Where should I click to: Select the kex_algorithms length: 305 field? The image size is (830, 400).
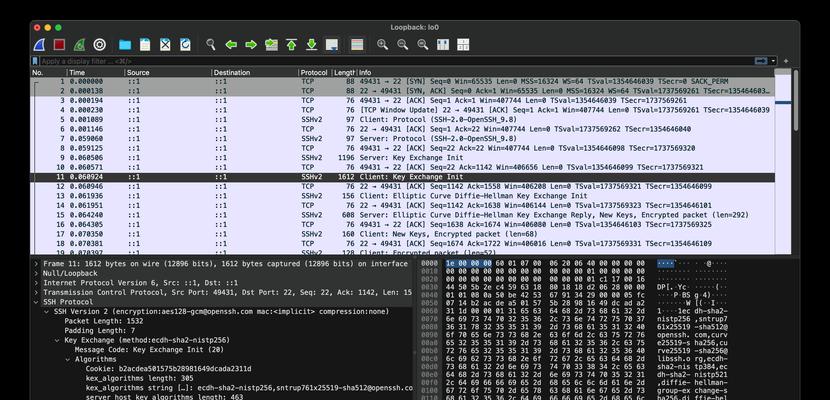coord(139,378)
